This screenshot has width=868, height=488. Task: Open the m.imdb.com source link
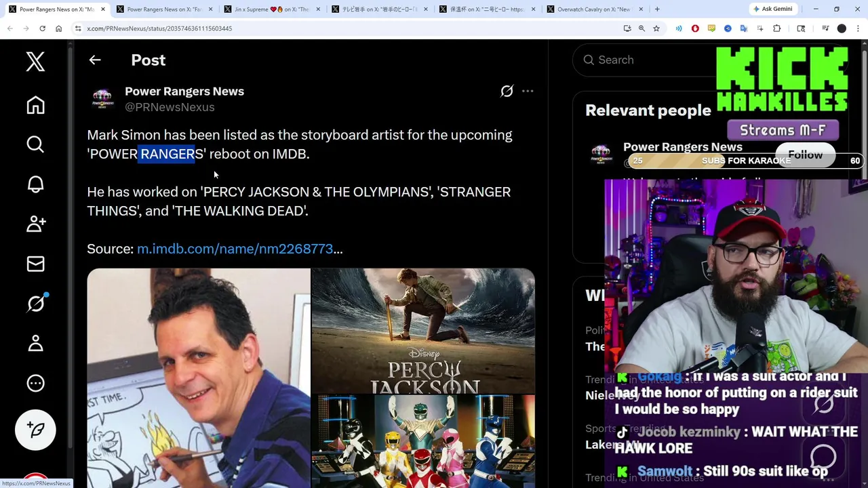pyautogui.click(x=239, y=249)
